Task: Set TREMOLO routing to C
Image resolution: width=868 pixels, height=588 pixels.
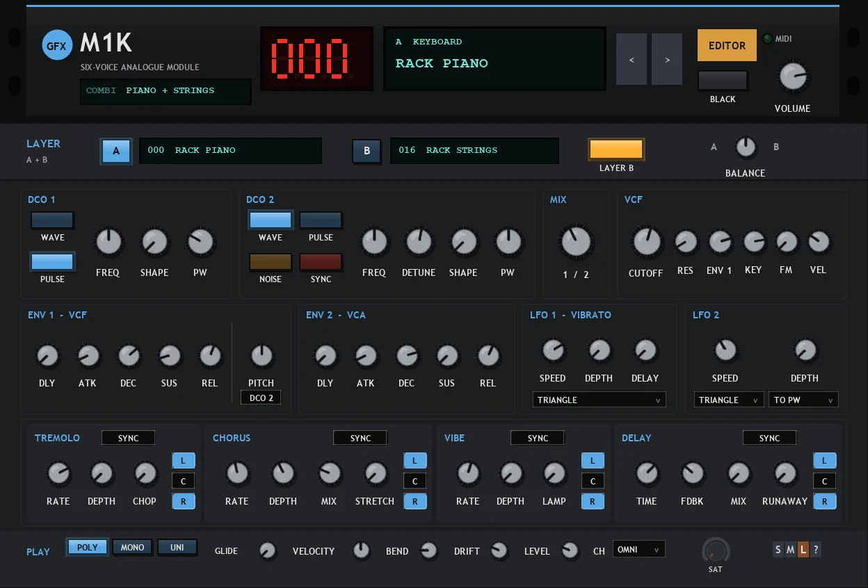Action: tap(184, 481)
